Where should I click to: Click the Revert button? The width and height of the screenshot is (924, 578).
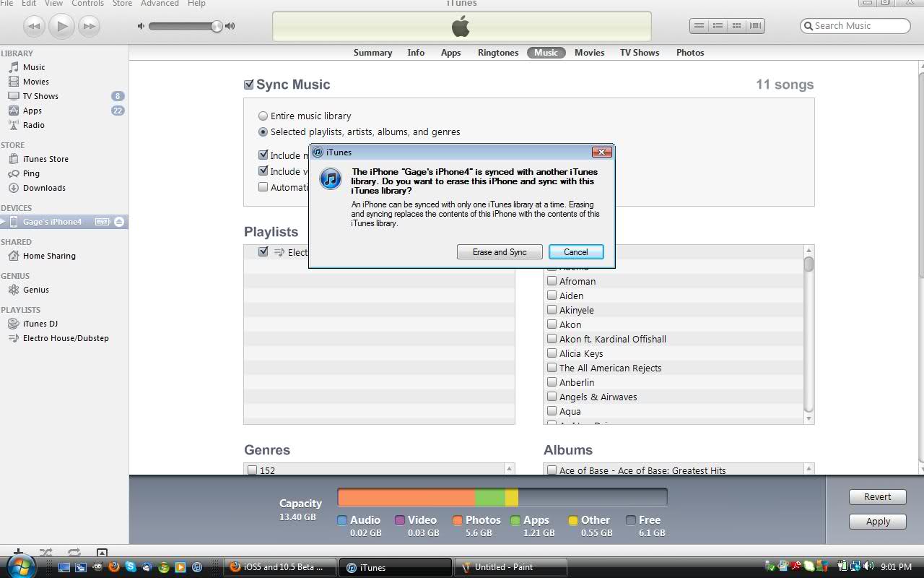coord(878,497)
